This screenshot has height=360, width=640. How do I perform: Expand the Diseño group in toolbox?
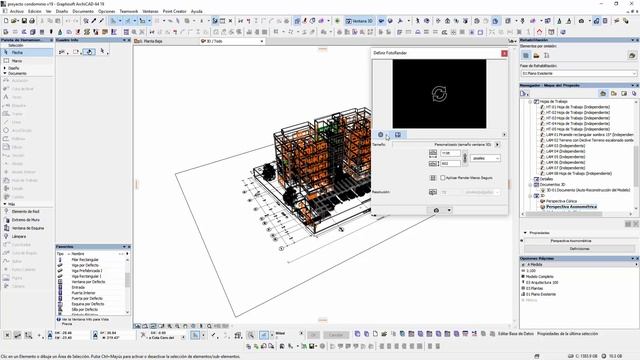[x=5, y=68]
